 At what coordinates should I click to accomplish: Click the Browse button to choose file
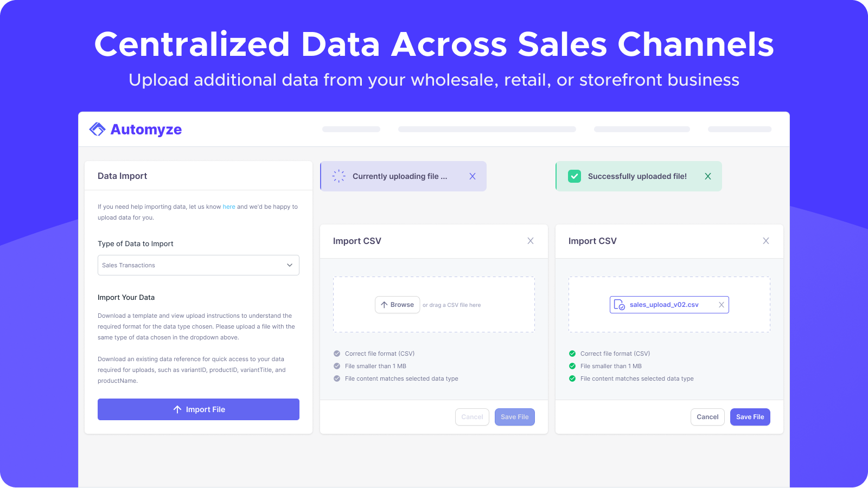click(397, 305)
